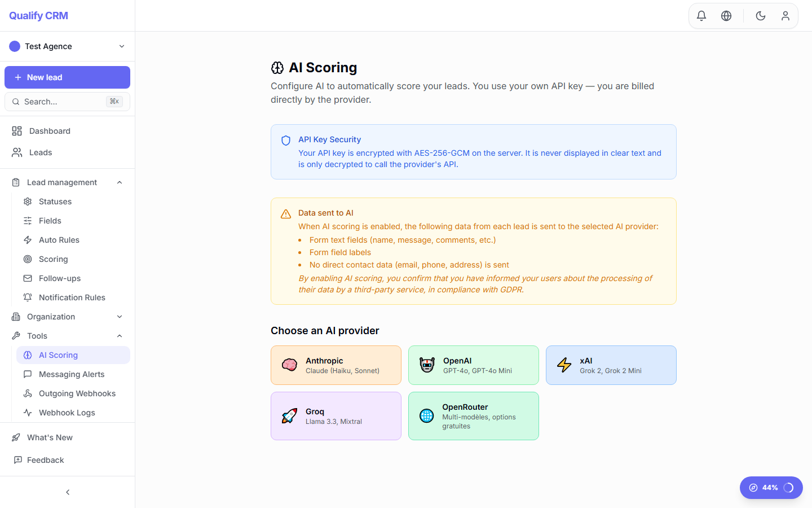The width and height of the screenshot is (812, 508).
Task: Open the Follow-ups menu entry
Action: point(73,278)
